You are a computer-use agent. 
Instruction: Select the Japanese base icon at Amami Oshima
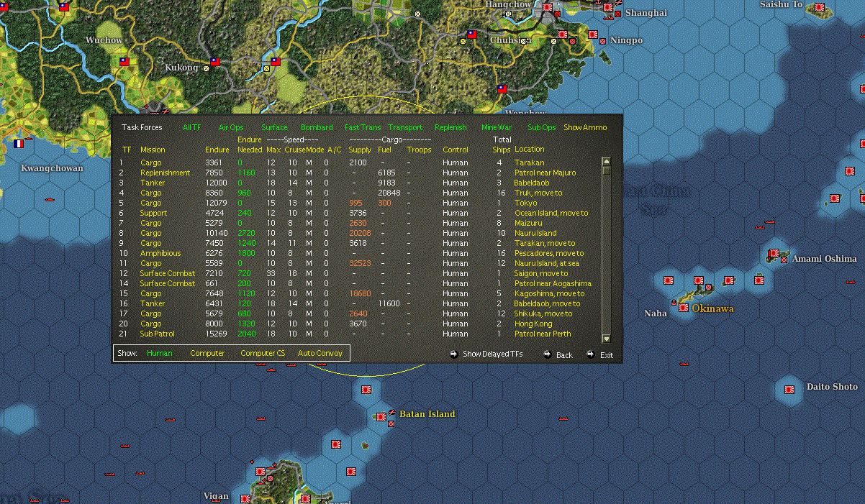click(x=774, y=254)
